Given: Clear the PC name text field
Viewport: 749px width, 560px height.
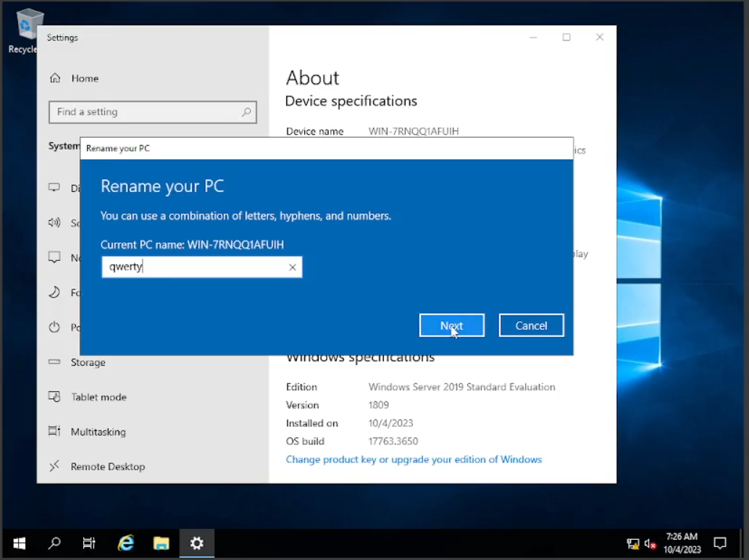Looking at the screenshot, I should point(293,267).
